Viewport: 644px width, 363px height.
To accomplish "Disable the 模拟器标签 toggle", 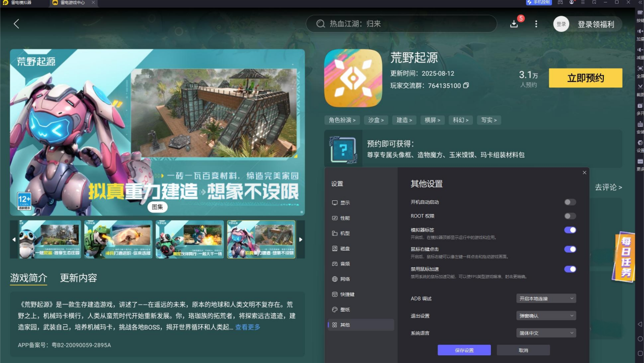I will tap(570, 230).
